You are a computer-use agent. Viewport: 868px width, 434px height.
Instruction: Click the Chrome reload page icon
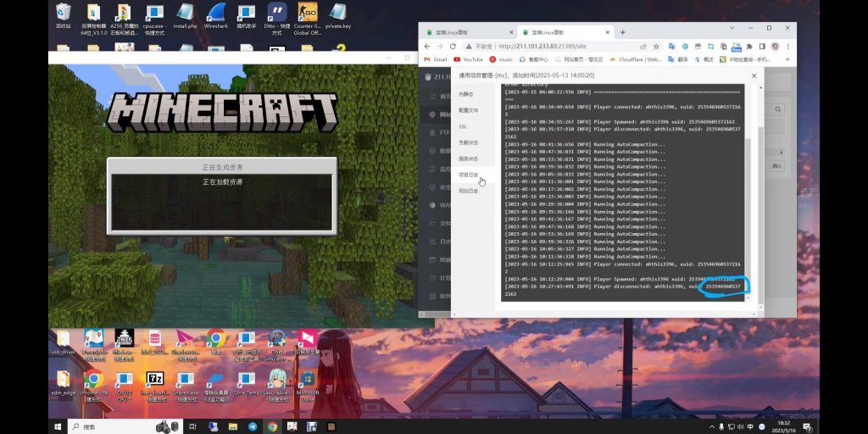pyautogui.click(x=453, y=46)
